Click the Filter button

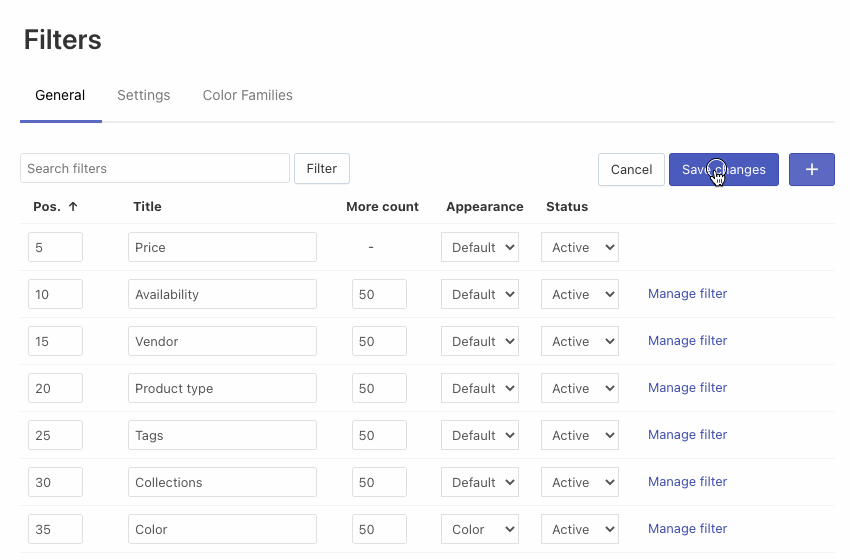(321, 168)
